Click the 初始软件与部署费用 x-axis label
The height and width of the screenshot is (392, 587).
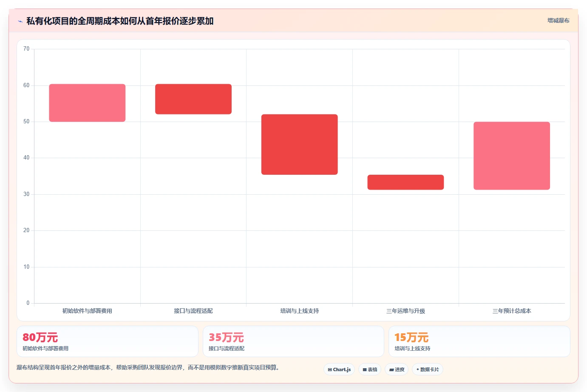click(x=87, y=311)
